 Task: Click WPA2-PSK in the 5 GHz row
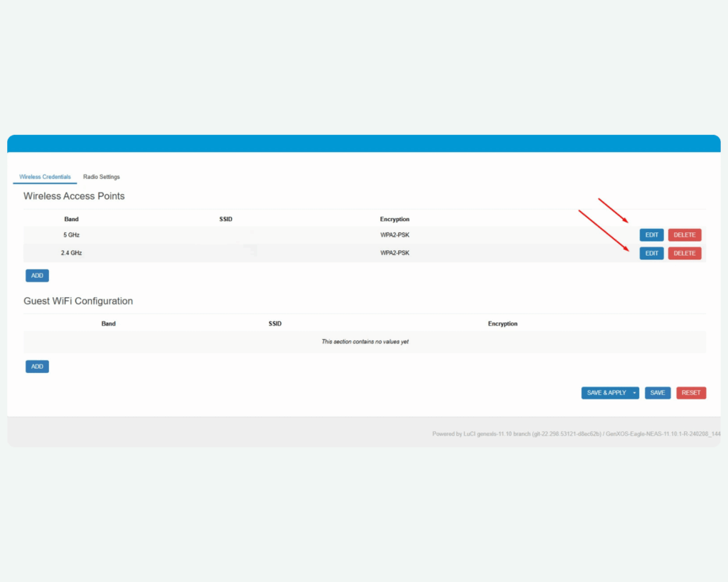point(395,235)
